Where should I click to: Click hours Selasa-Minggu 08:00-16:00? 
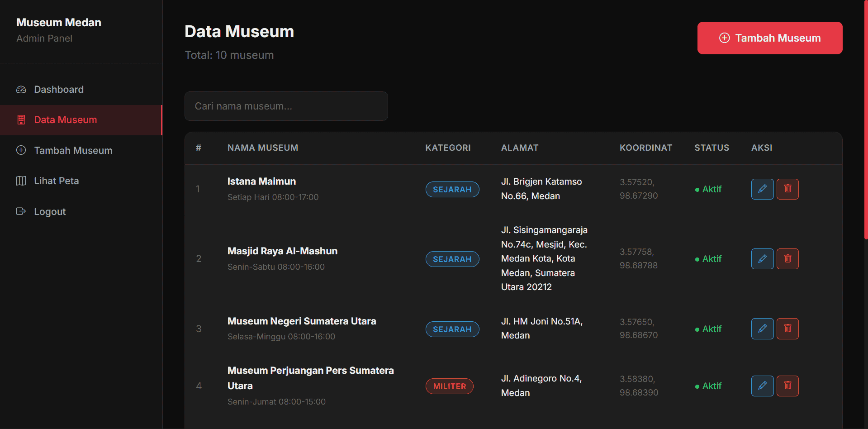281,337
